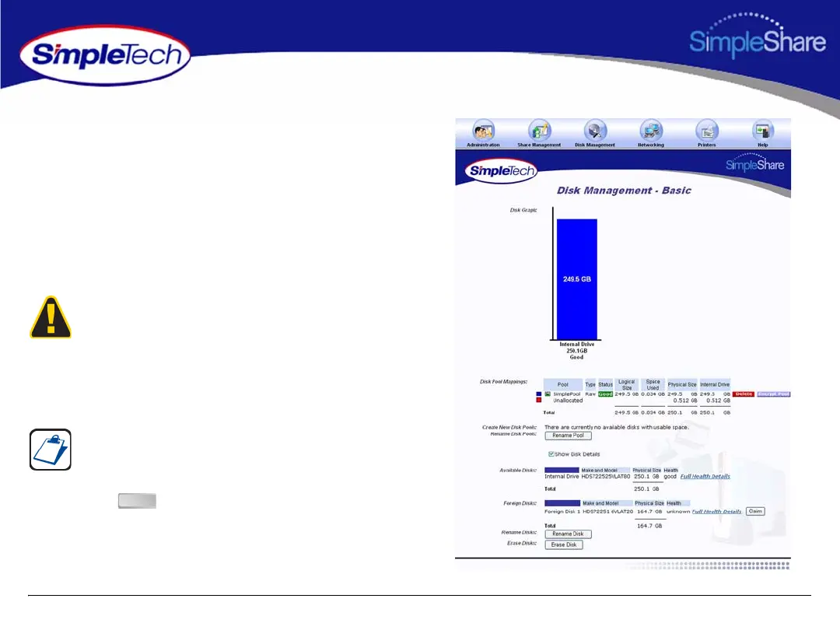Click model HDS722525VLAT80 in Available Disks

tap(606, 476)
